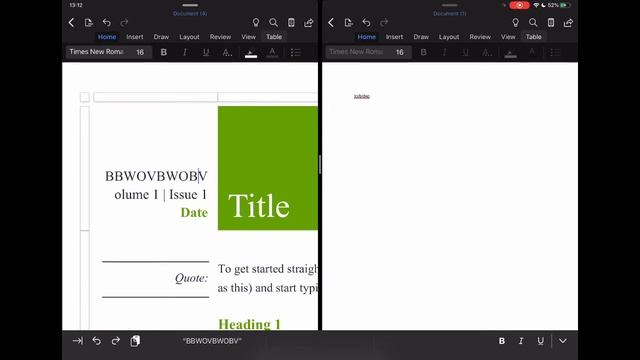Toggle Bold on bottom keyboard bar
This screenshot has width=640, height=360.
click(502, 341)
